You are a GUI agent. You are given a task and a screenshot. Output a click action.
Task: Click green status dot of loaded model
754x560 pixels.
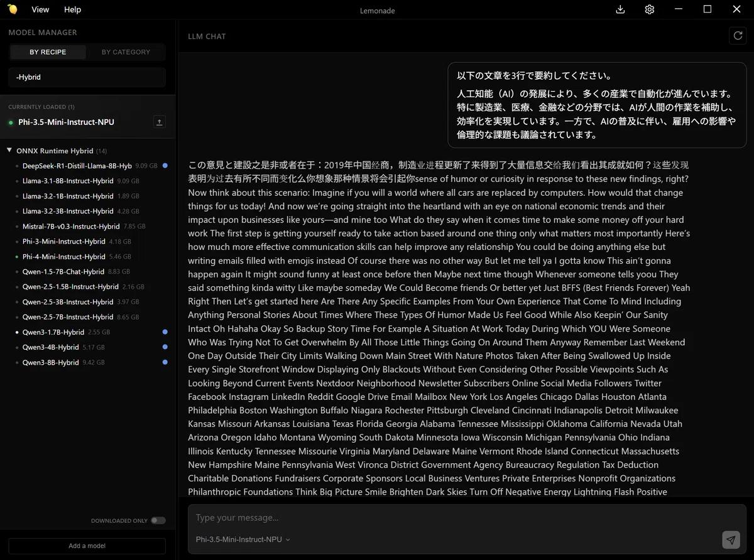click(x=11, y=122)
